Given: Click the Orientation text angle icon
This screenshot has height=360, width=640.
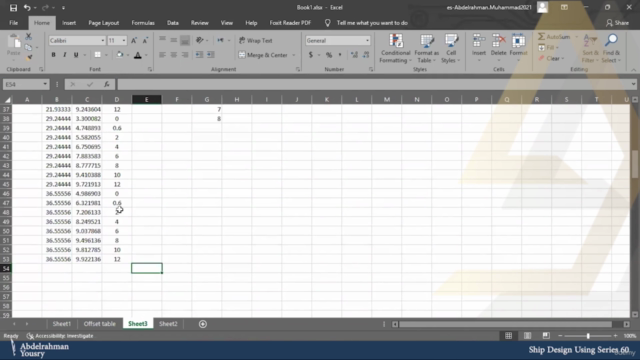Looking at the screenshot, I should click(x=200, y=40).
